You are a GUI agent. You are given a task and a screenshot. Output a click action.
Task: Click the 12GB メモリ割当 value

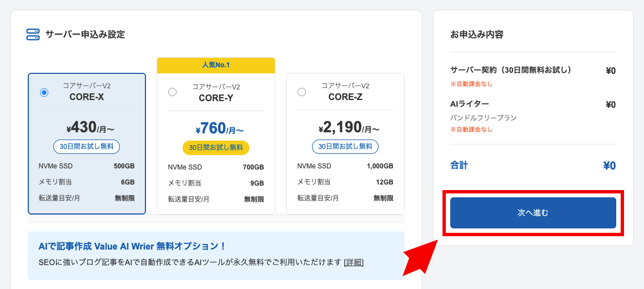pos(385,182)
